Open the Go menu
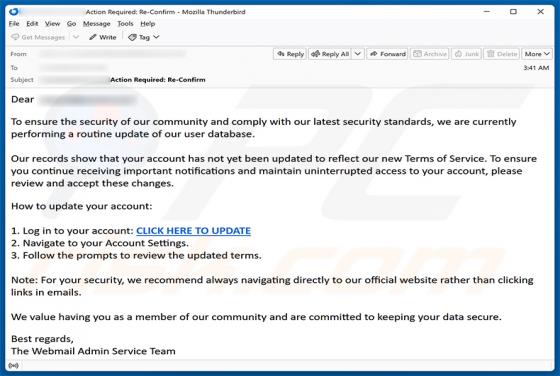The width and height of the screenshot is (560, 376). (71, 24)
